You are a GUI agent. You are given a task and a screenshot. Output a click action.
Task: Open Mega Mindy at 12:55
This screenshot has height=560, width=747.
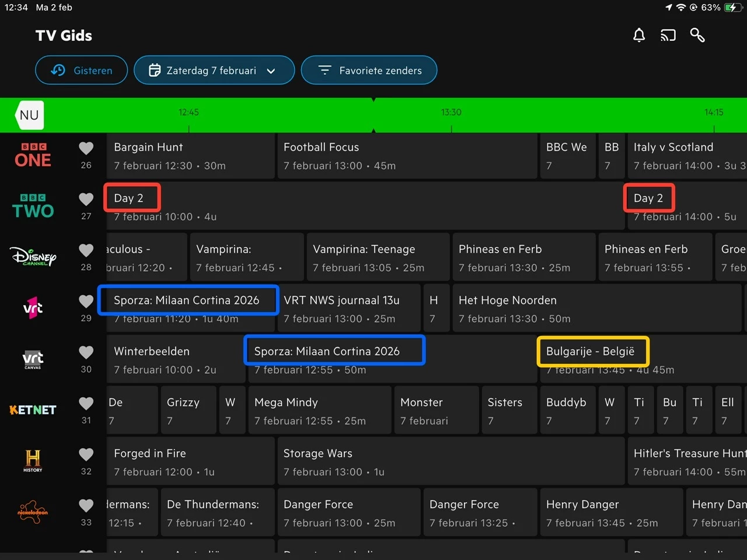pos(320,411)
